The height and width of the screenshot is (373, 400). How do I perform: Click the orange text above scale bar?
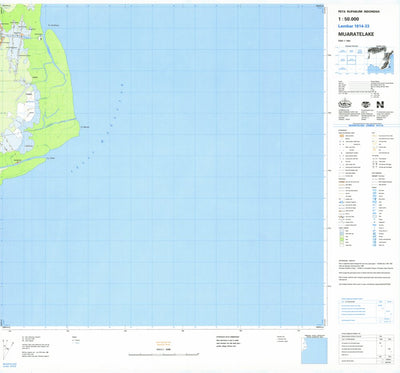tap(163, 344)
